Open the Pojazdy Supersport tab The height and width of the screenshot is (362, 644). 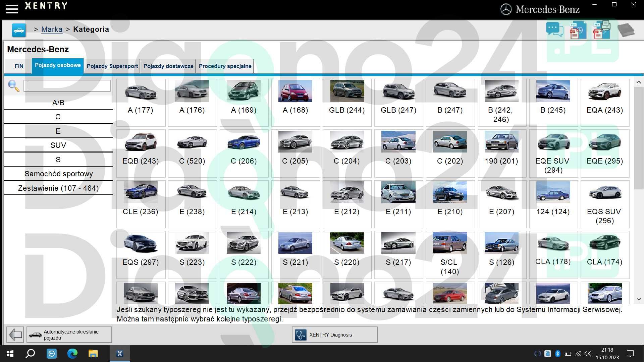pos(112,66)
